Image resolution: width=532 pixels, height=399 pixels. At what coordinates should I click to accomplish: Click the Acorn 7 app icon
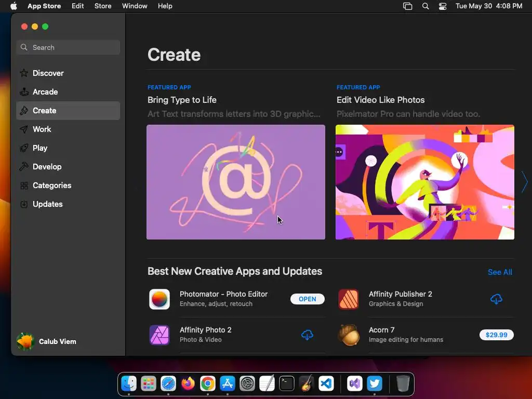point(349,335)
